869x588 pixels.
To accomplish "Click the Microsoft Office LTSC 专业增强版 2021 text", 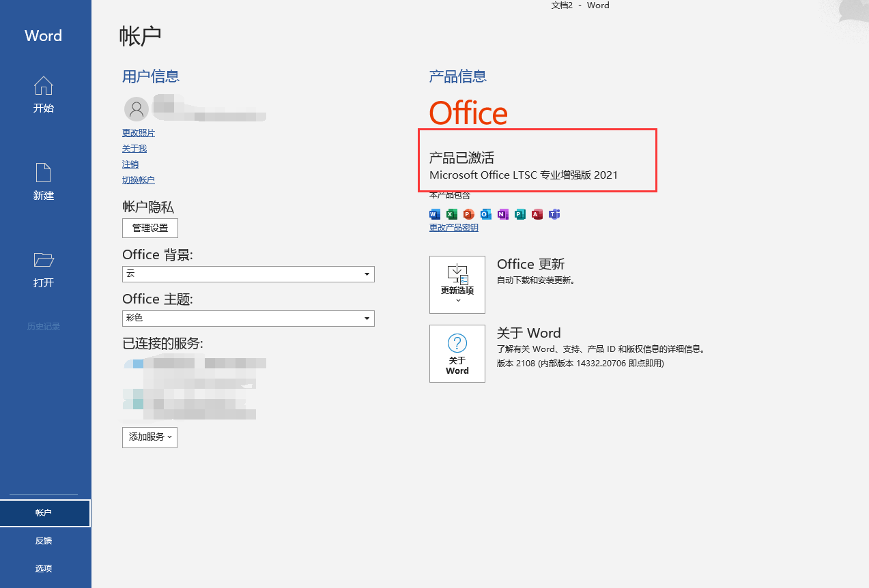I will (524, 175).
